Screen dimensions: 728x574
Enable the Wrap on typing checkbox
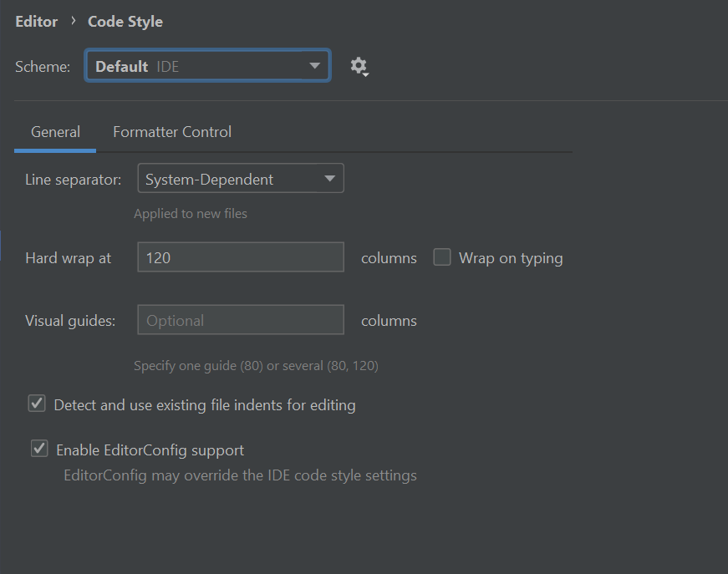coord(442,258)
